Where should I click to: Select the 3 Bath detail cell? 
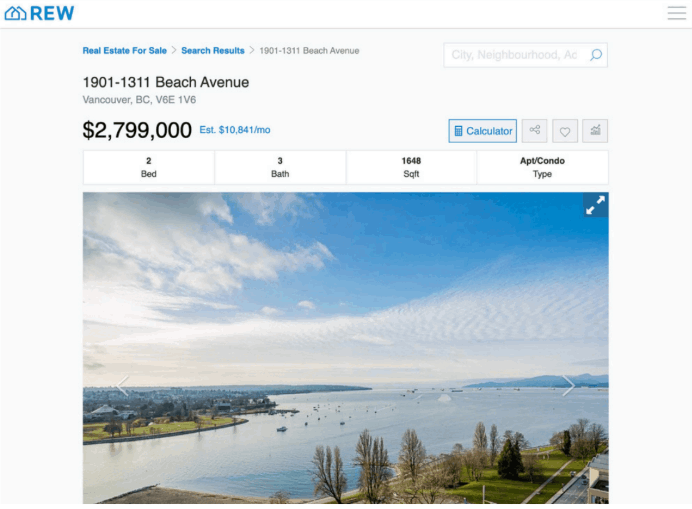click(280, 167)
